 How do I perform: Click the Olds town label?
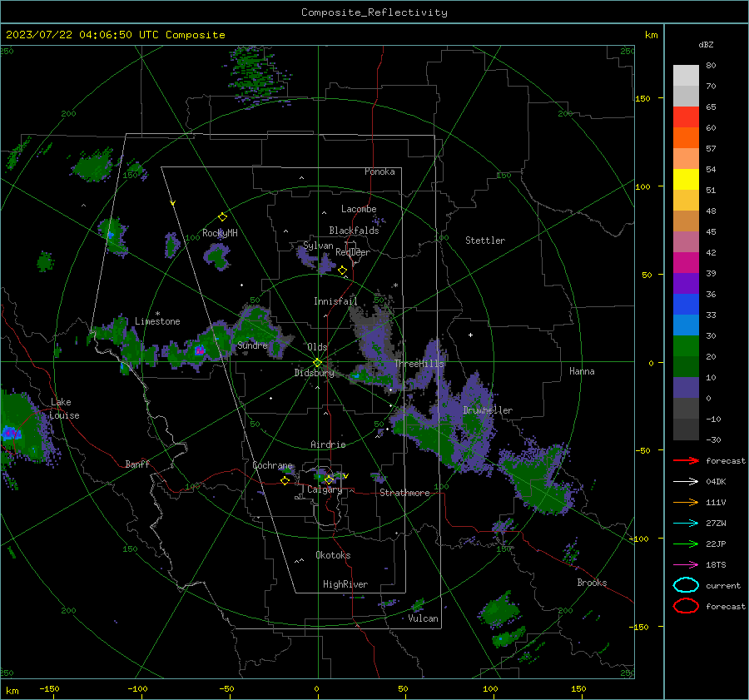317,347
